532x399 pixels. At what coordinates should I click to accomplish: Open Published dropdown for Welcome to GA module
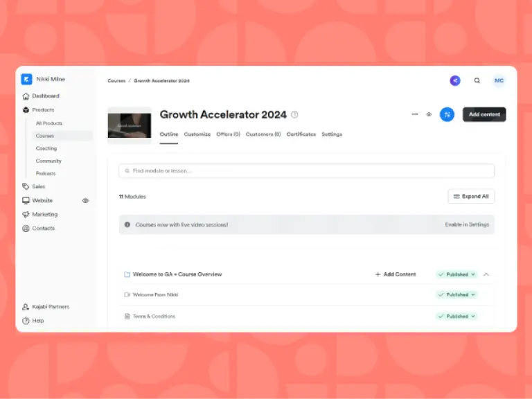[456, 274]
